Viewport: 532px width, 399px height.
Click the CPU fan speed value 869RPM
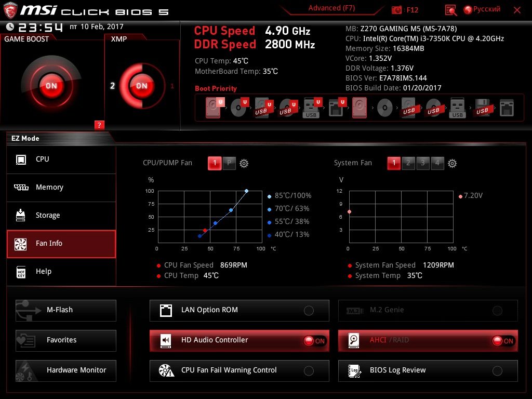point(234,265)
